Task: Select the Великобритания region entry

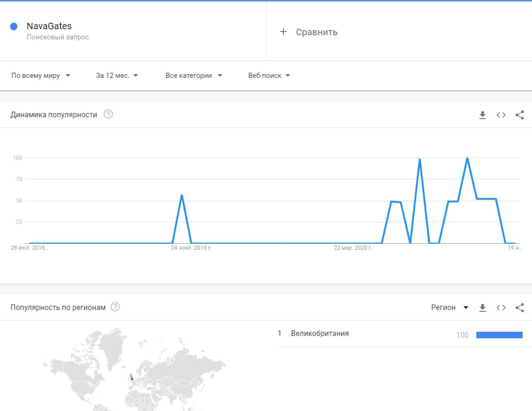Action: [x=320, y=334]
